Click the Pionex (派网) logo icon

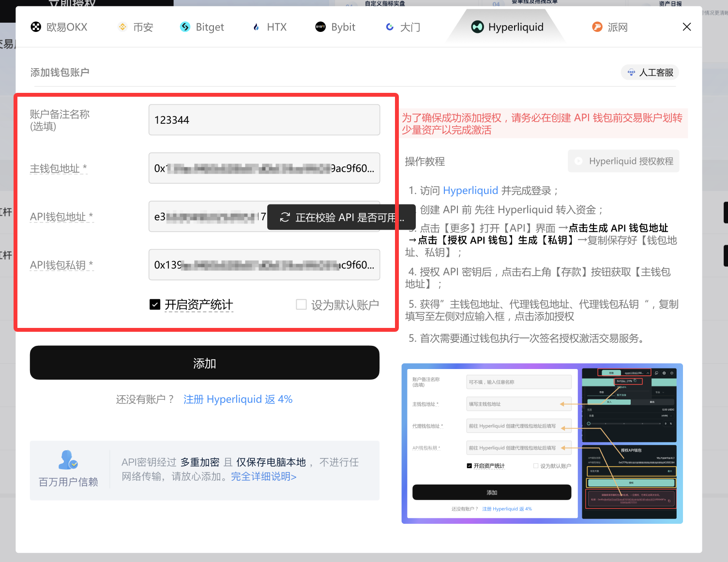597,27
